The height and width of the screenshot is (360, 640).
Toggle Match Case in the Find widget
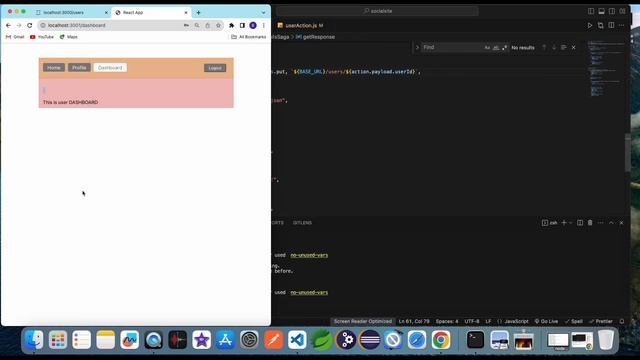click(x=487, y=48)
